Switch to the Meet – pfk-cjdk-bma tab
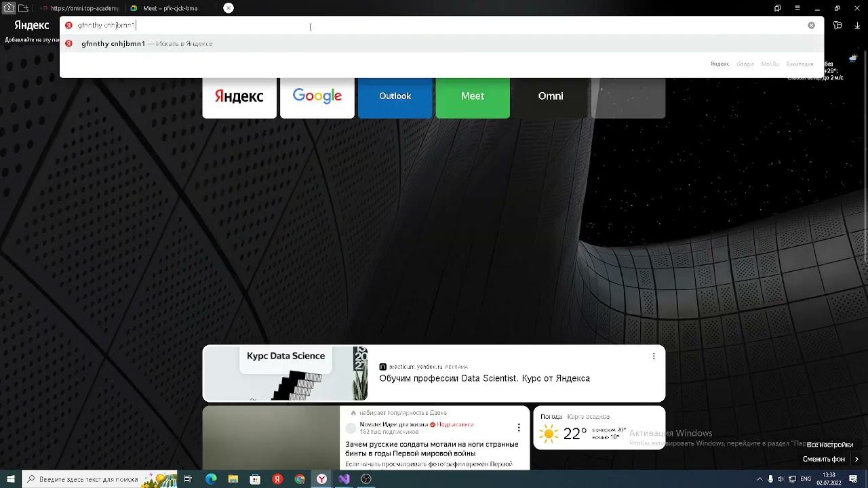868x488 pixels. [170, 8]
